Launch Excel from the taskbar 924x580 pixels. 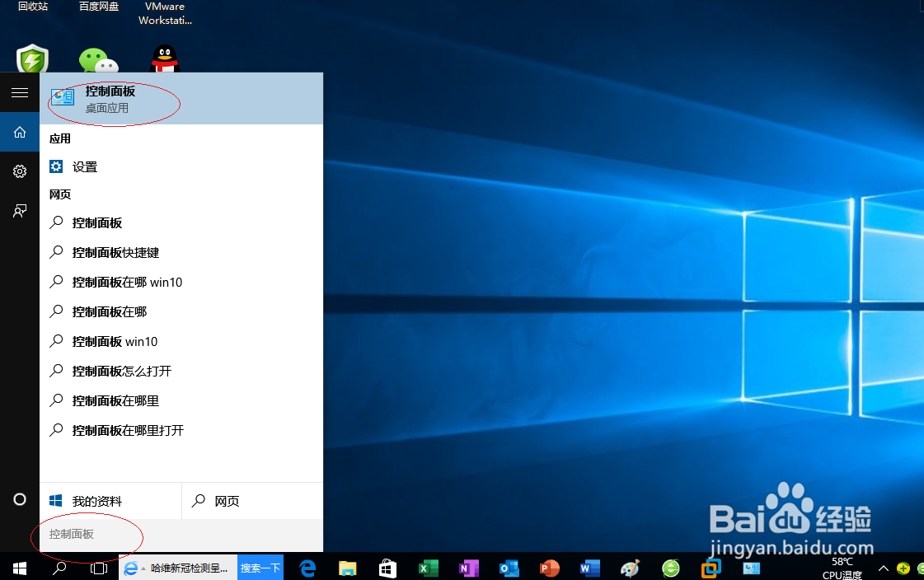pos(428,568)
